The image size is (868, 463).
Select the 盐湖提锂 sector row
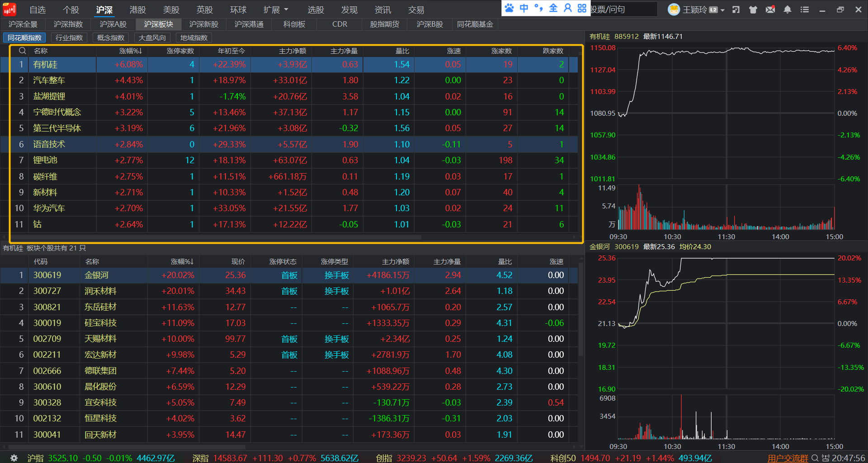click(289, 96)
